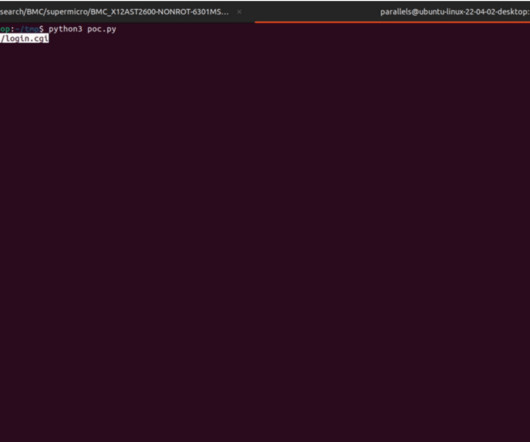Click the blank tab bar space between tabs

tap(311, 12)
